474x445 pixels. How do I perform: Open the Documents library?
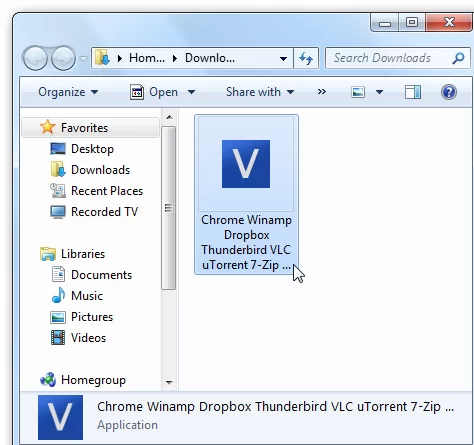click(x=101, y=275)
